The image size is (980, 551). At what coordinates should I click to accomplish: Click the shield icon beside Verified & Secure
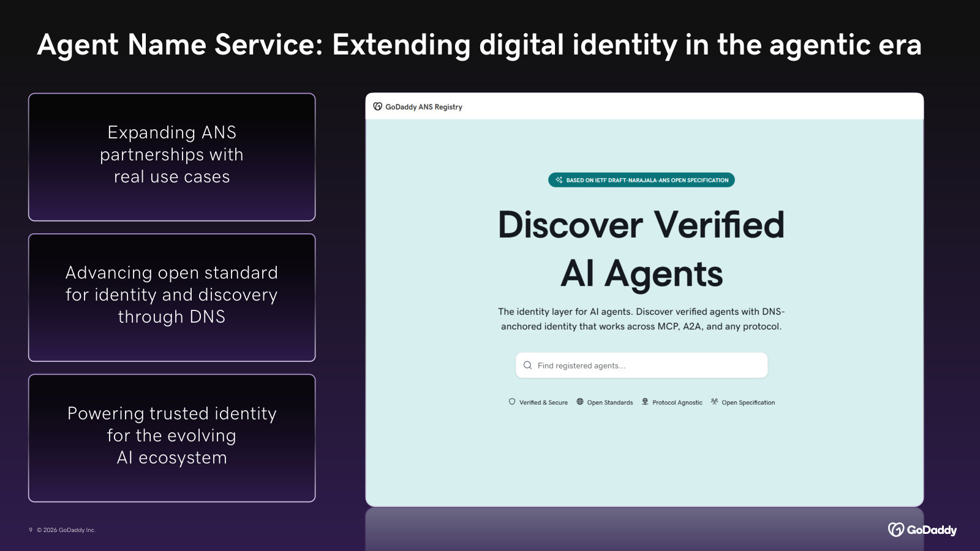click(x=512, y=402)
